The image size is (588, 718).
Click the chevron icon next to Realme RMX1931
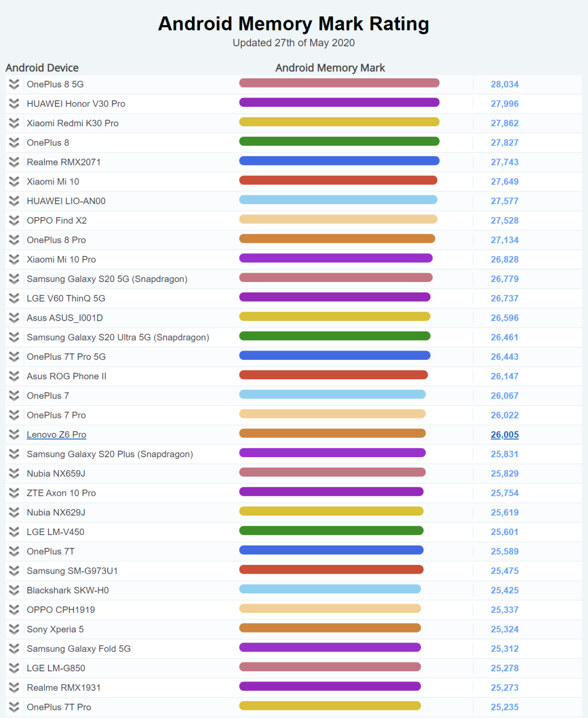pyautogui.click(x=14, y=688)
